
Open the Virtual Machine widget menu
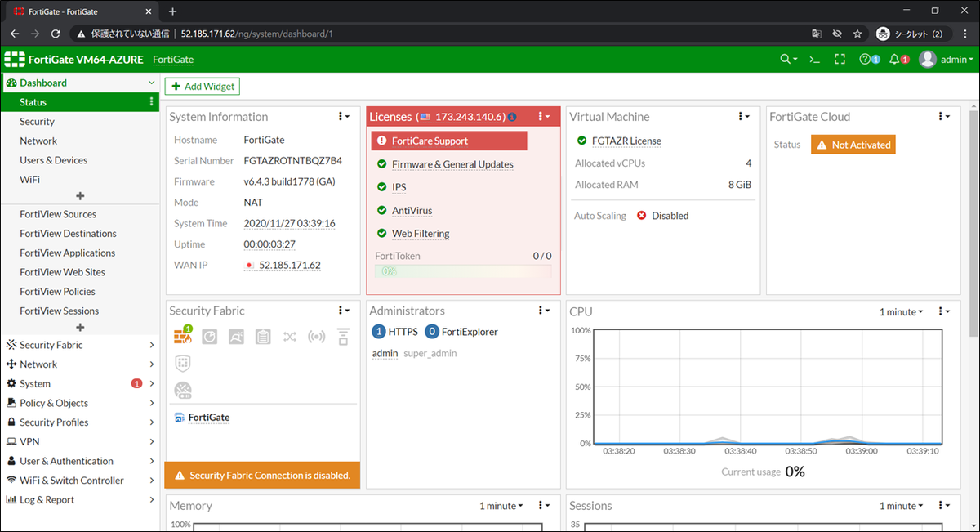[x=744, y=117]
